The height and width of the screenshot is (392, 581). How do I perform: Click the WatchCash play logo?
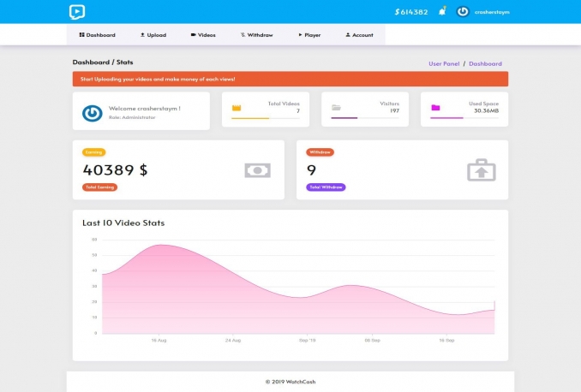[77, 12]
